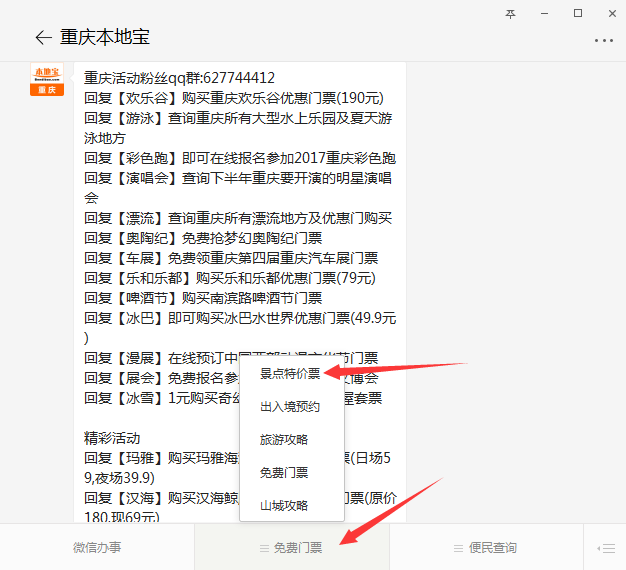The image size is (626, 570).
Task: Click the 重庆本地宝 chat title
Action: tap(105, 37)
